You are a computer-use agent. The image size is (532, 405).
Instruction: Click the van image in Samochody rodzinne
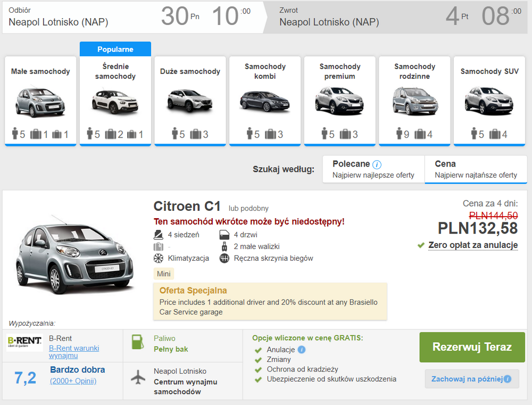(415, 101)
